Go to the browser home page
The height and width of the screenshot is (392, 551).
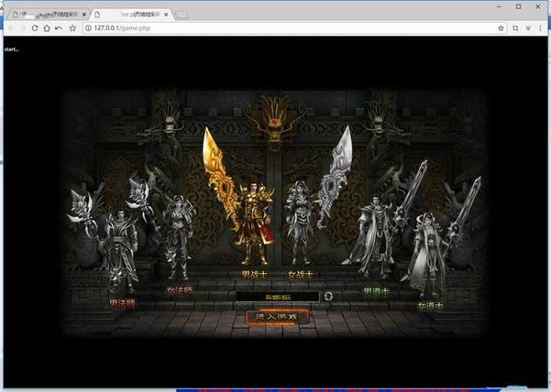[46, 28]
